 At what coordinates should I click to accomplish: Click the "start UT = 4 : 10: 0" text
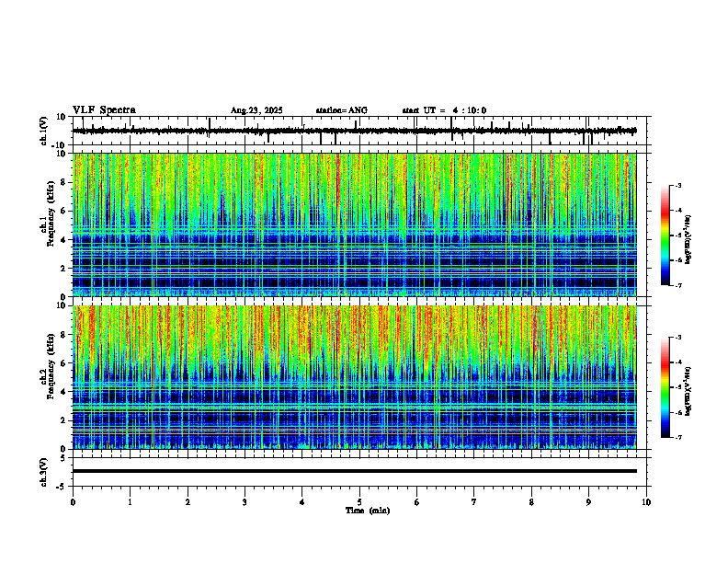click(x=444, y=110)
